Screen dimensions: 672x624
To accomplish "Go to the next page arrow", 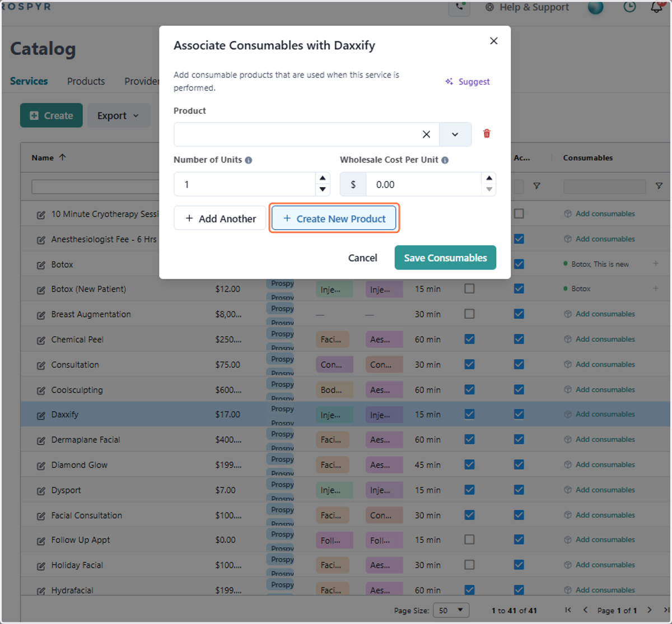I will 650,610.
